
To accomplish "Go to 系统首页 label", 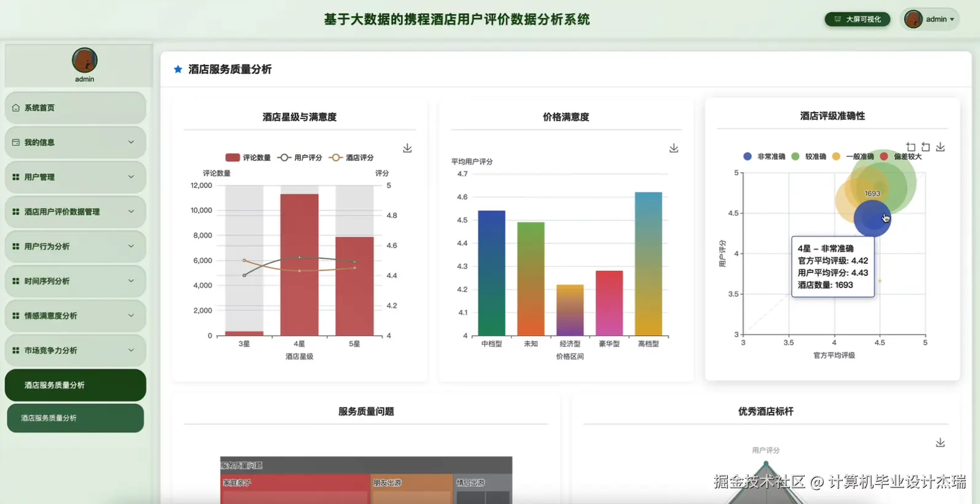I will [x=39, y=108].
